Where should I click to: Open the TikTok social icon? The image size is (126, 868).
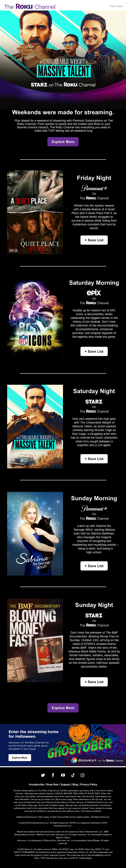tap(73, 775)
